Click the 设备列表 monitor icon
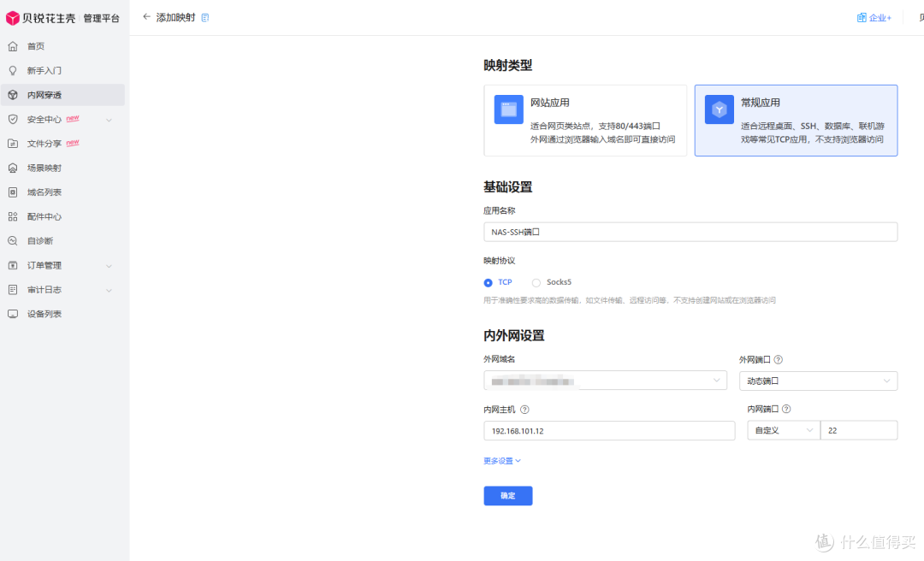The width and height of the screenshot is (924, 561). 12,314
